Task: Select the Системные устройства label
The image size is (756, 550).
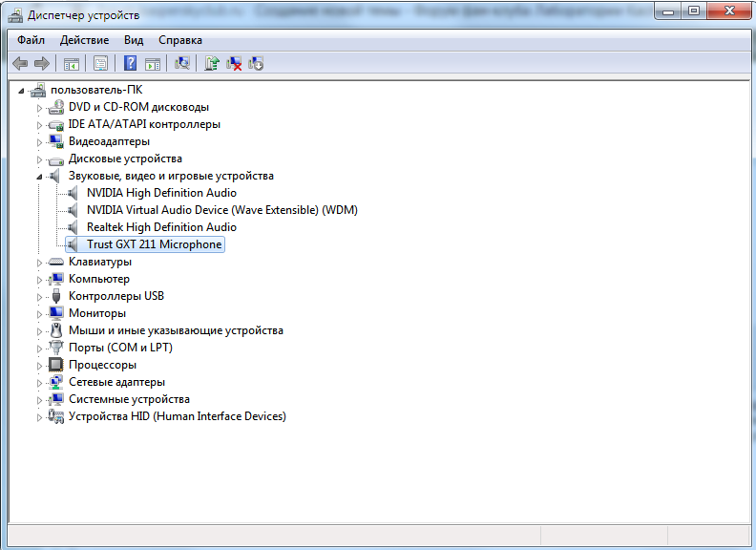Action: (x=129, y=399)
